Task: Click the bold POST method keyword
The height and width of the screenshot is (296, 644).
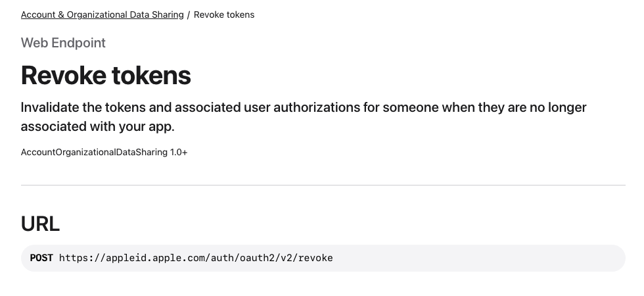Action: (x=41, y=258)
